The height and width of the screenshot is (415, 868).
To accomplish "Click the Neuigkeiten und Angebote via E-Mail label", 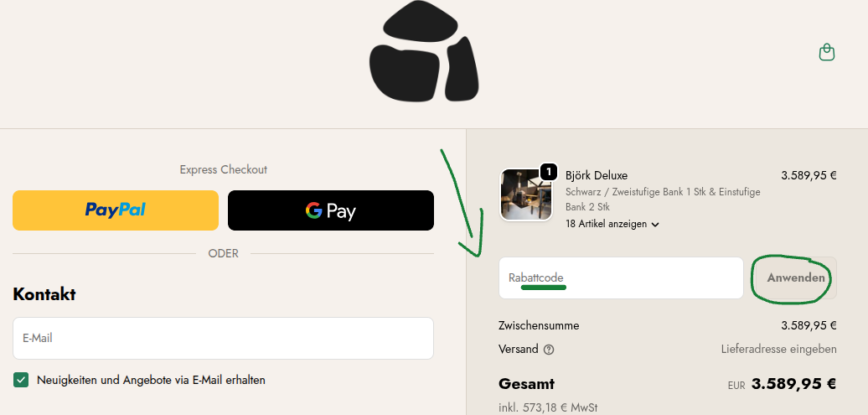I will (x=151, y=380).
